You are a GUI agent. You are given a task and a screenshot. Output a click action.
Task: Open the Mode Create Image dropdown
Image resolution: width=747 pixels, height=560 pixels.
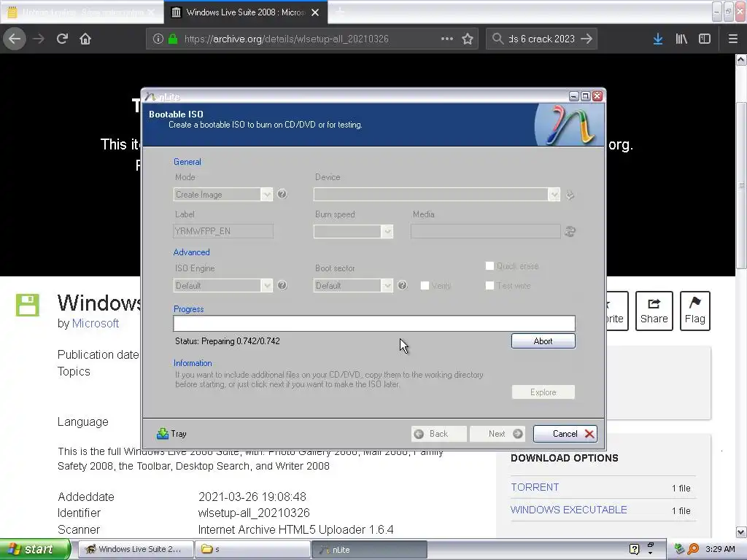(x=223, y=194)
